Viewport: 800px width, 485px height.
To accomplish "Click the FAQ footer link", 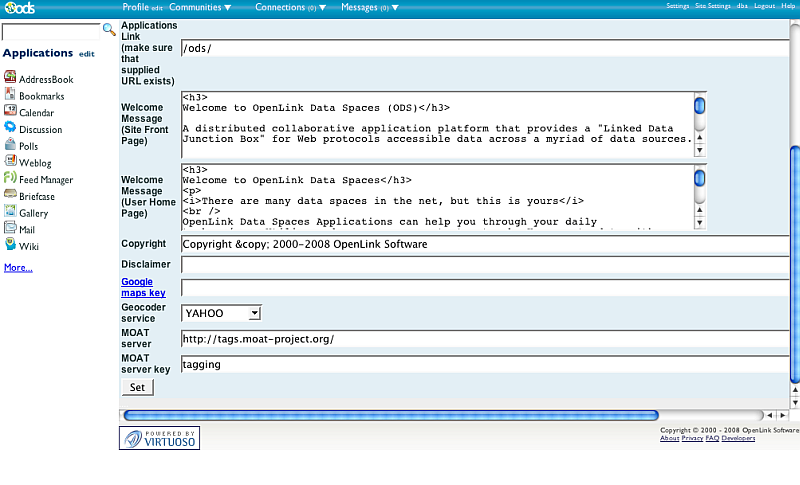I will coord(712,438).
